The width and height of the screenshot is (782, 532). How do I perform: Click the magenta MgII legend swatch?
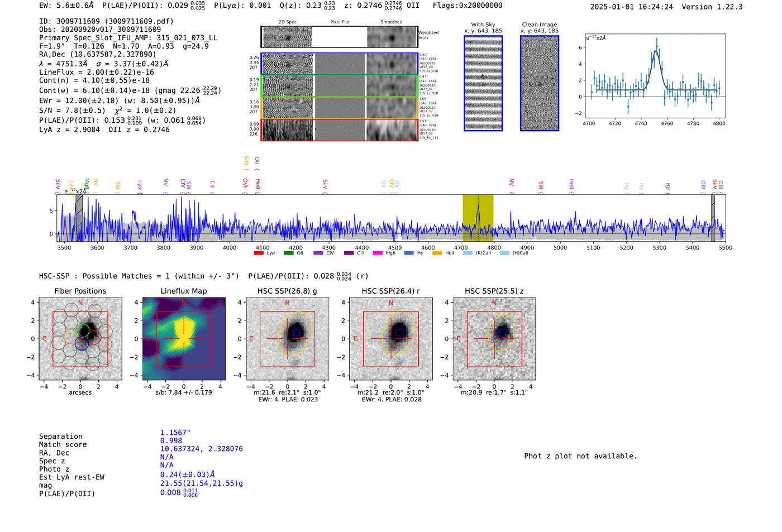378,253
